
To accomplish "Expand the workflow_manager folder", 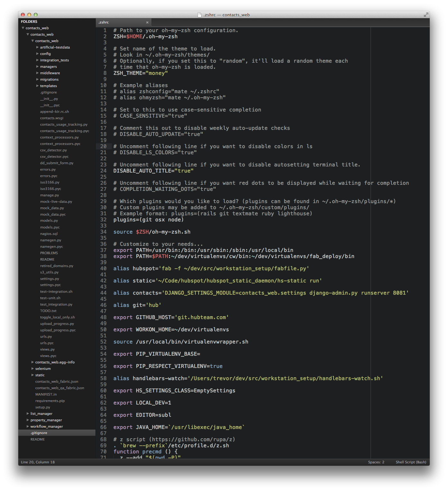I will 28,426.
